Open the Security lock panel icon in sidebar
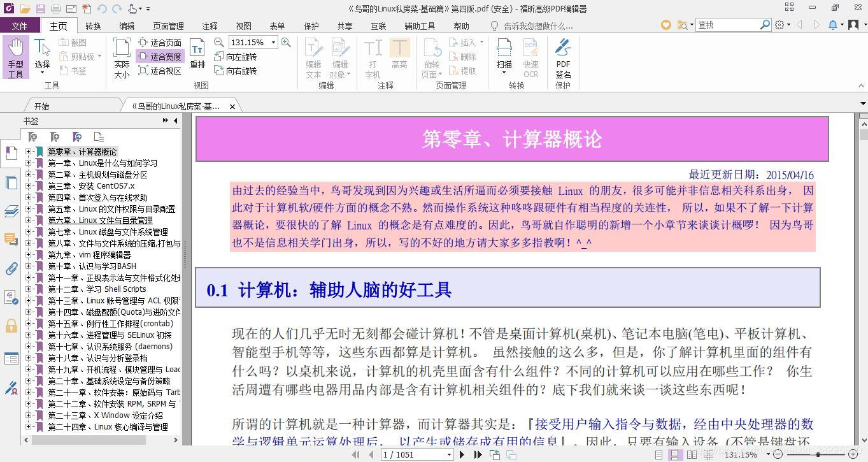The image size is (868, 462). 11,326
